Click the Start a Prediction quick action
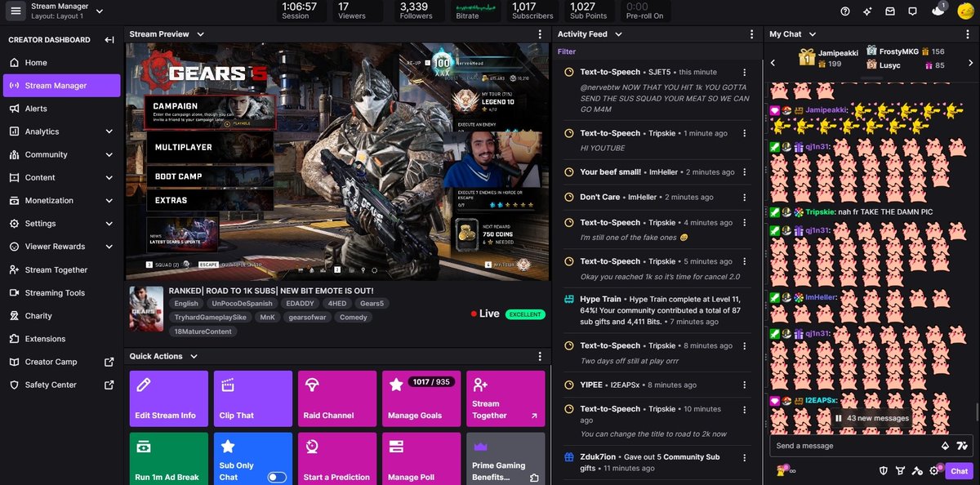Screen dimensions: 980x485 (337, 459)
